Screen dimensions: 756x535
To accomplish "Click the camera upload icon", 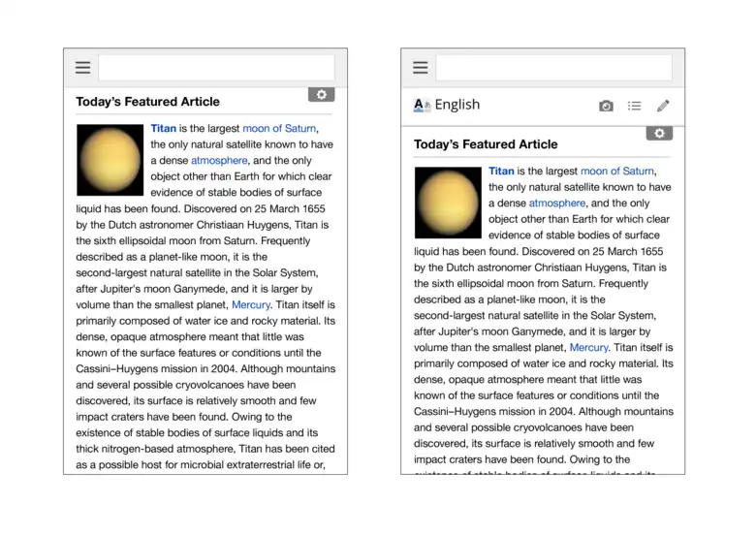I will [x=606, y=106].
